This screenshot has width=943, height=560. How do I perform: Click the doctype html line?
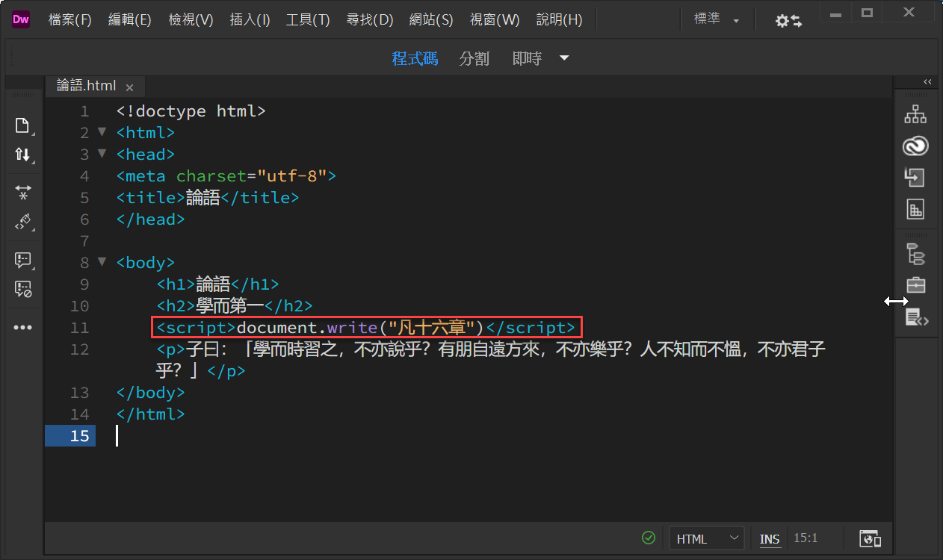click(191, 111)
